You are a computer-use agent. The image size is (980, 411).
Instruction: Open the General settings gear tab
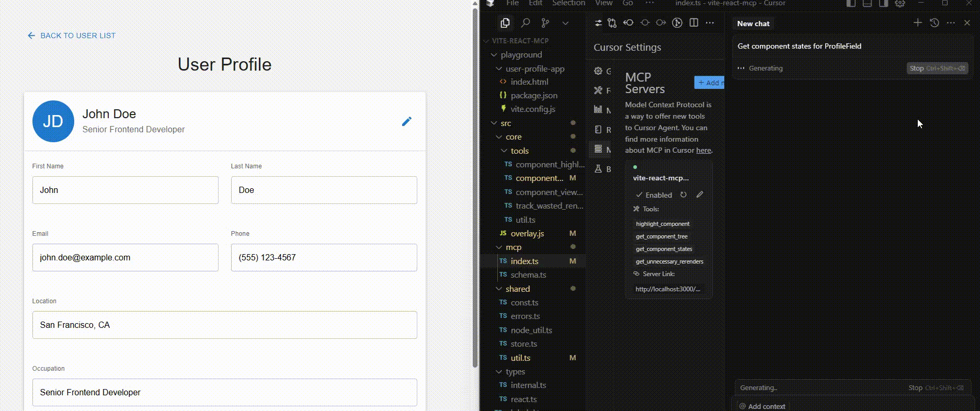point(598,71)
